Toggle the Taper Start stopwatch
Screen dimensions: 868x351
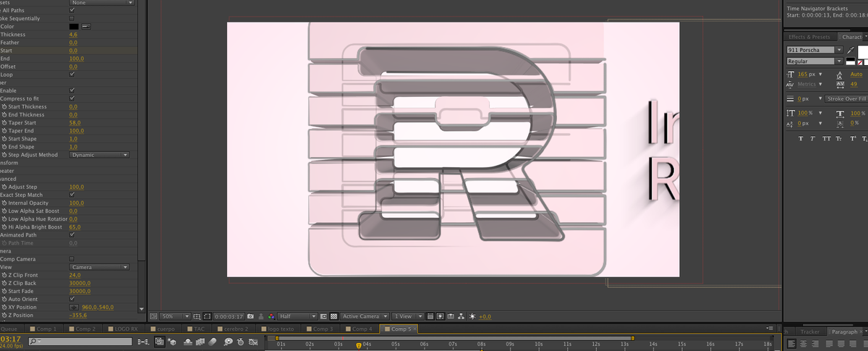(4, 123)
